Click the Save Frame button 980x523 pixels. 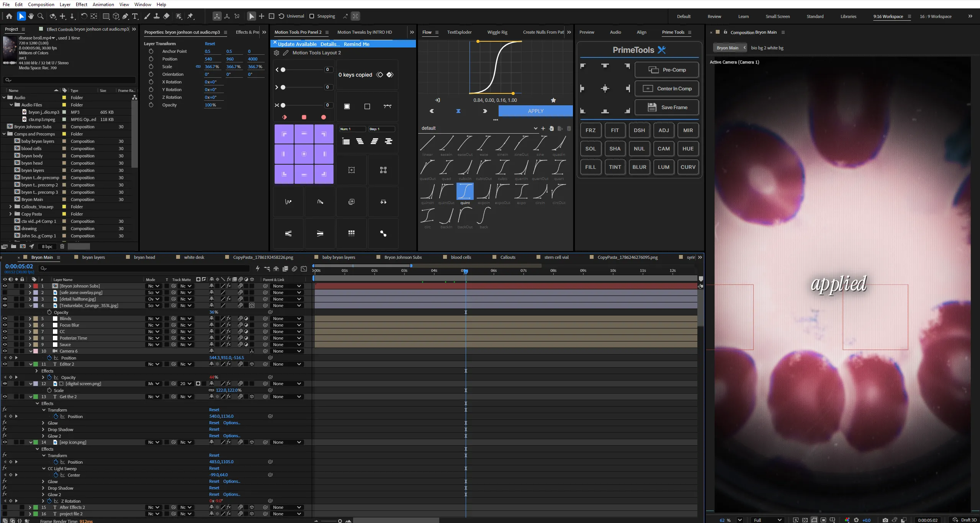tap(667, 108)
